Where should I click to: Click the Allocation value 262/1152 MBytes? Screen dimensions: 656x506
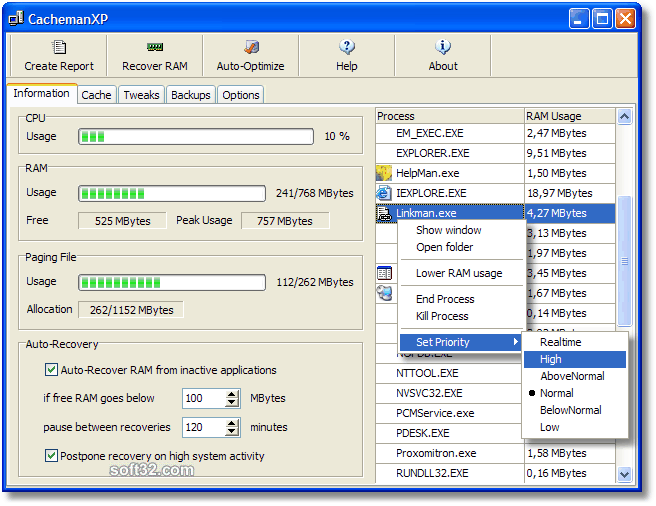coord(131,310)
